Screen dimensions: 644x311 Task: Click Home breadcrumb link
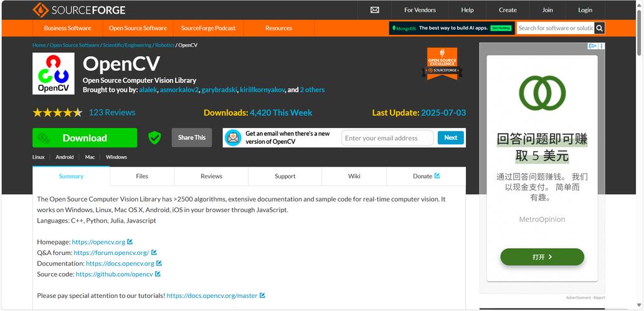(x=39, y=45)
